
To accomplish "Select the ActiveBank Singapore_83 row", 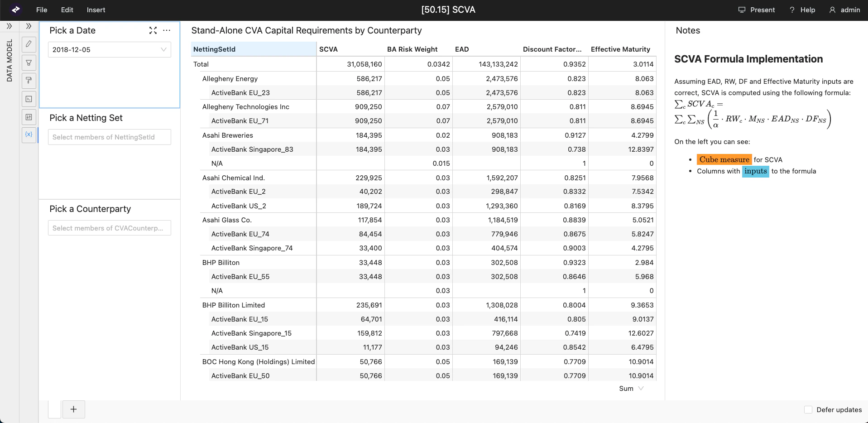I will point(252,149).
